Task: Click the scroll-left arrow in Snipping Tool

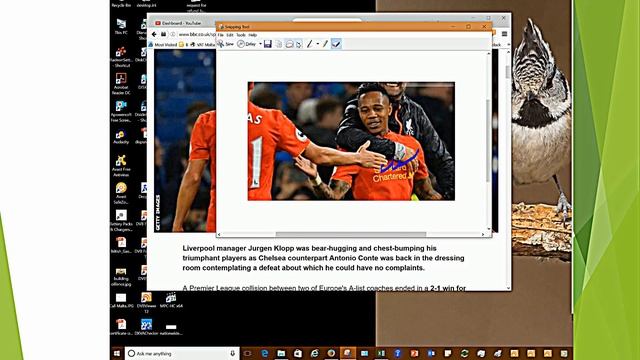Action: 219,234
